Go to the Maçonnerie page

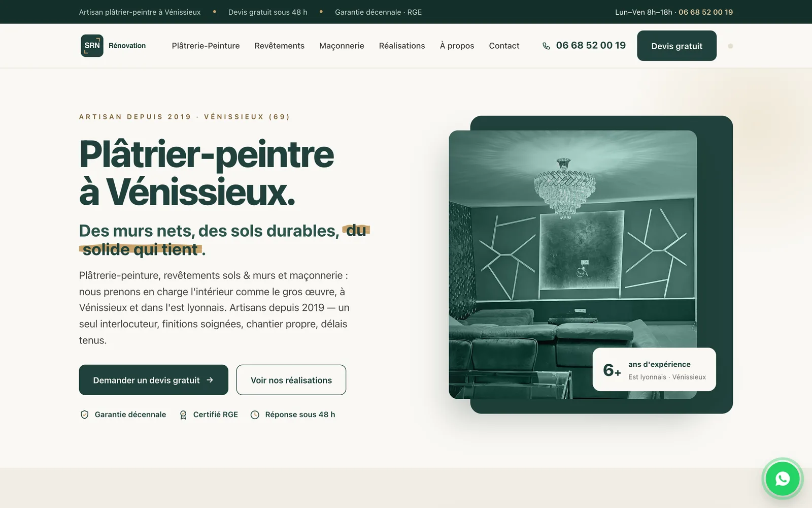(342, 46)
